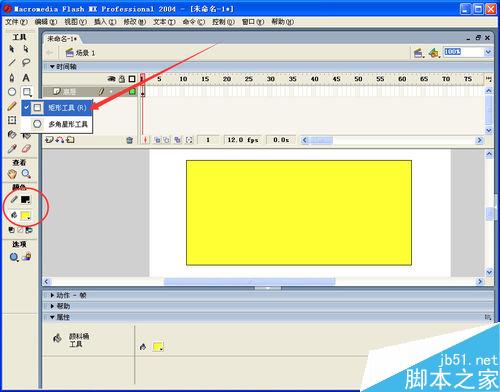Open the black stroke color swatch

tap(26, 199)
